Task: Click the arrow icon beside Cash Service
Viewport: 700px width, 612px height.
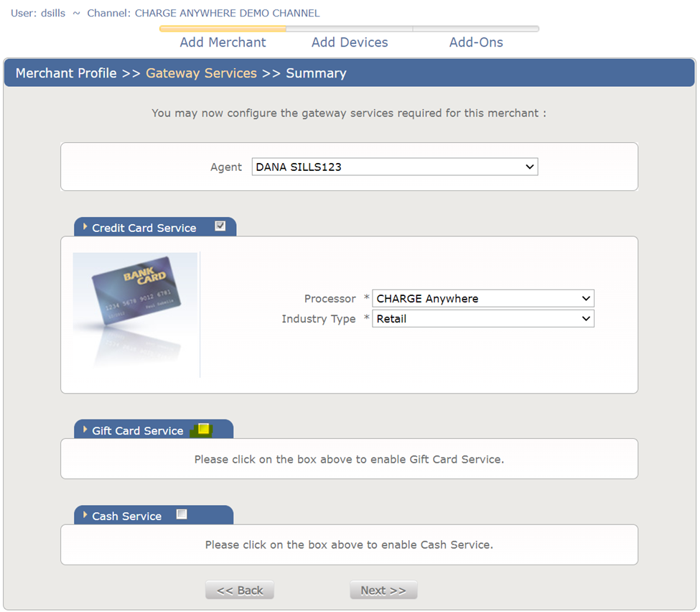Action: [x=85, y=515]
